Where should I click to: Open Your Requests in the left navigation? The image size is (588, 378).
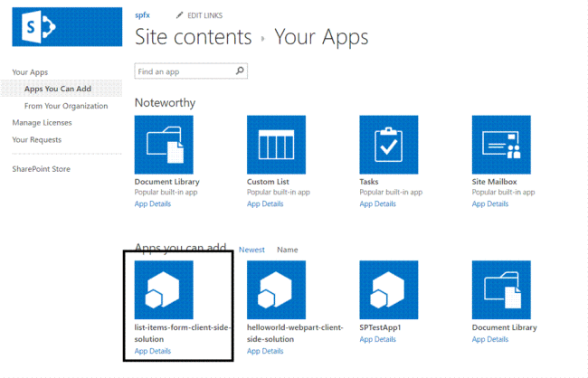tap(36, 139)
